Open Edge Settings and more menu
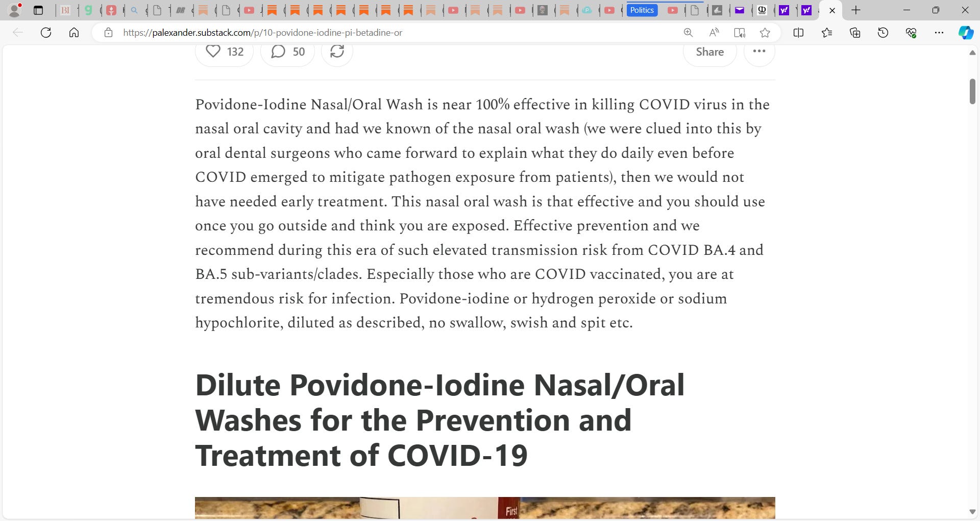 pyautogui.click(x=939, y=33)
